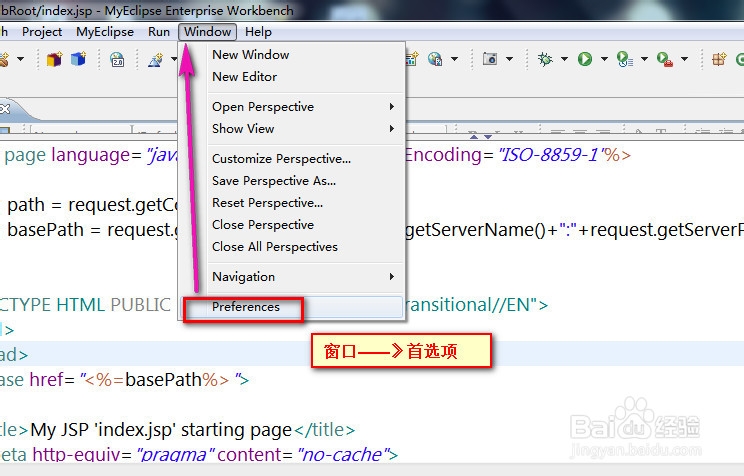Open dropdown arrow next to the new UML wizard flask icon

click(x=174, y=59)
